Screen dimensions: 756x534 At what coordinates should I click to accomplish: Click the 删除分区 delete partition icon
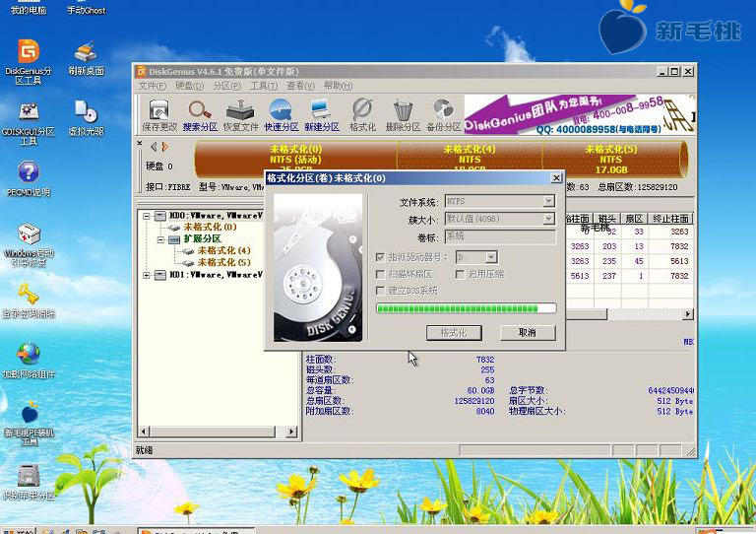[403, 115]
